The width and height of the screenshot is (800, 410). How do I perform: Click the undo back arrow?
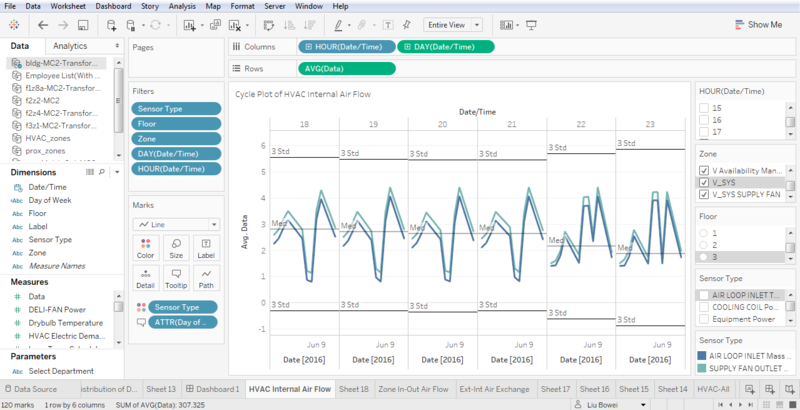(43, 25)
